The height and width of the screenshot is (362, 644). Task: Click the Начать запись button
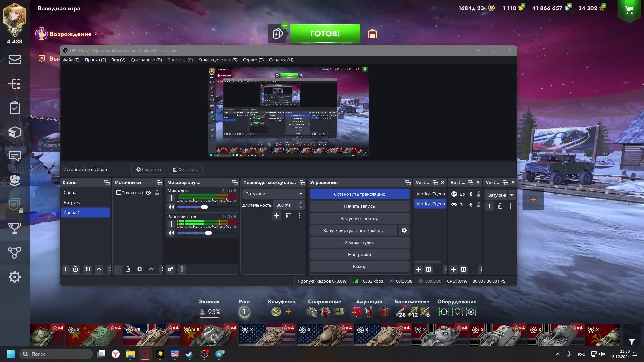click(x=359, y=206)
